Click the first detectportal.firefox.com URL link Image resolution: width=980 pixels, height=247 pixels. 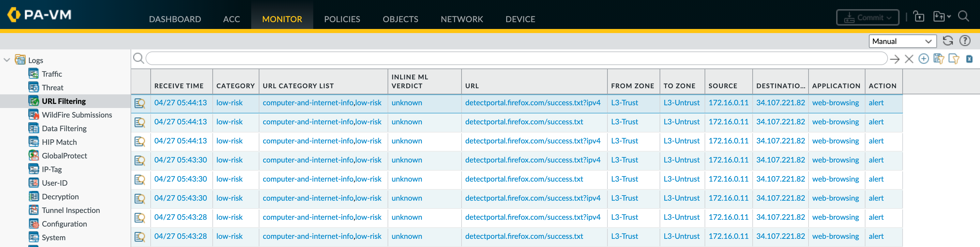[x=532, y=103]
